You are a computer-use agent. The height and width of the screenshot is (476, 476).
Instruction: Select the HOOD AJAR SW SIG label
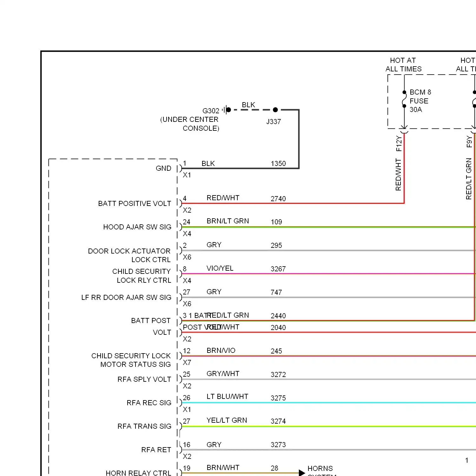coord(137,227)
